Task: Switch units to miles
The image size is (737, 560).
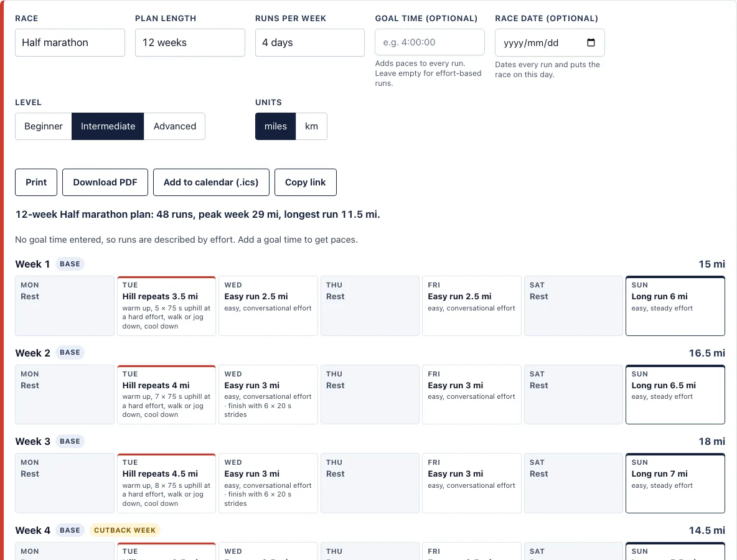Action: click(x=275, y=126)
